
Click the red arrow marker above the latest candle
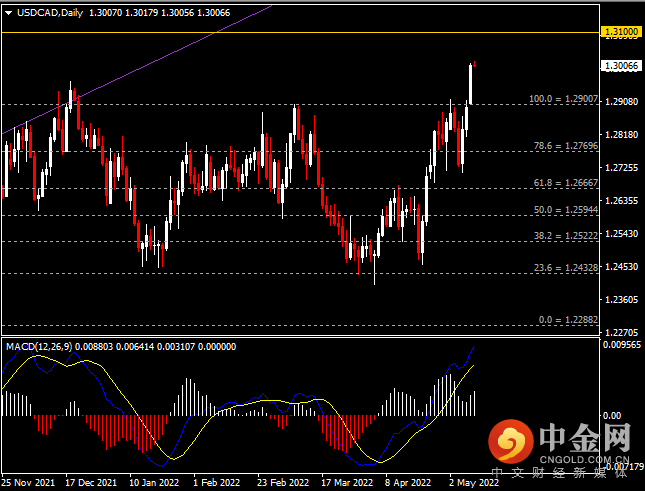coord(475,64)
